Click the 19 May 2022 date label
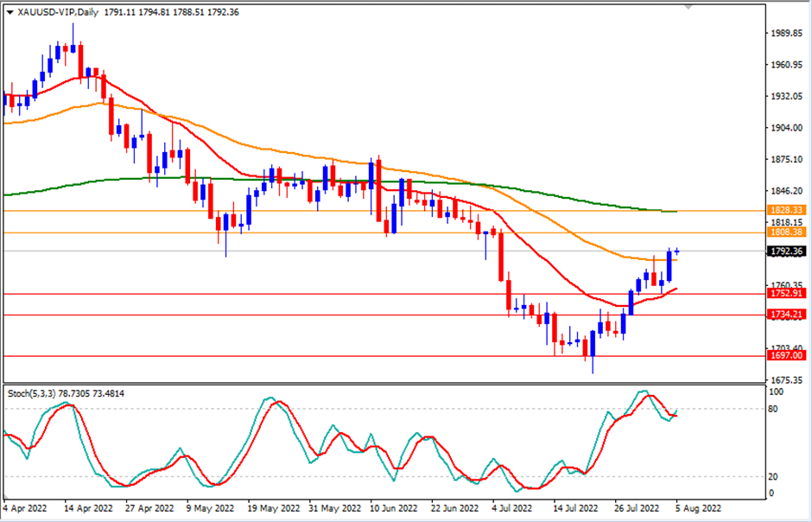The height and width of the screenshot is (522, 812). click(275, 507)
